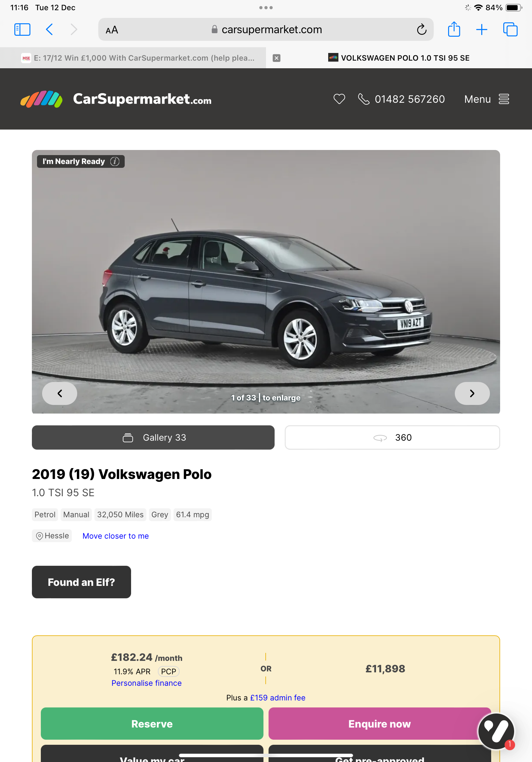Close the MSE forum tab
The image size is (532, 762).
pyautogui.click(x=276, y=58)
